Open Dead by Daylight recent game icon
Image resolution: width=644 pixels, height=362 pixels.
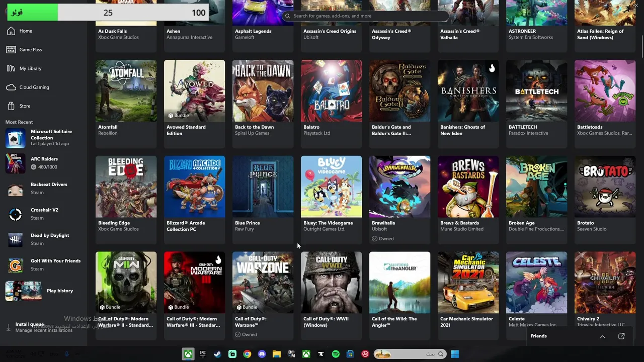pyautogui.click(x=15, y=240)
